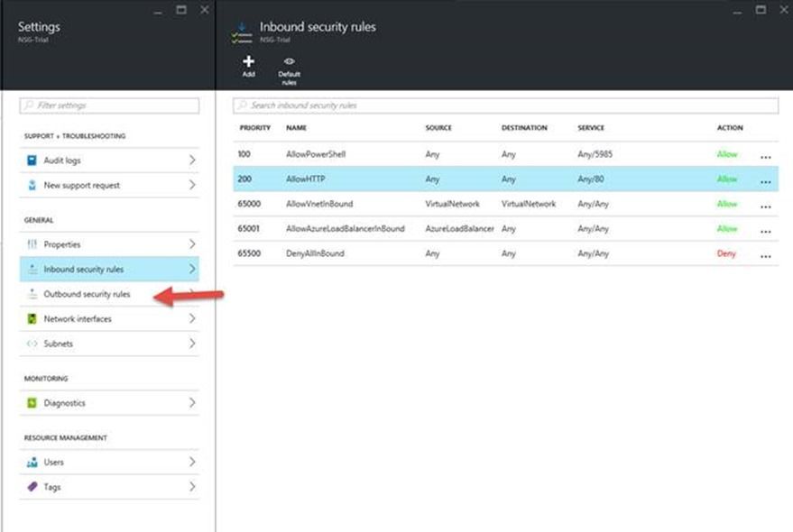Click the New support request icon
793x532 pixels.
point(32,185)
